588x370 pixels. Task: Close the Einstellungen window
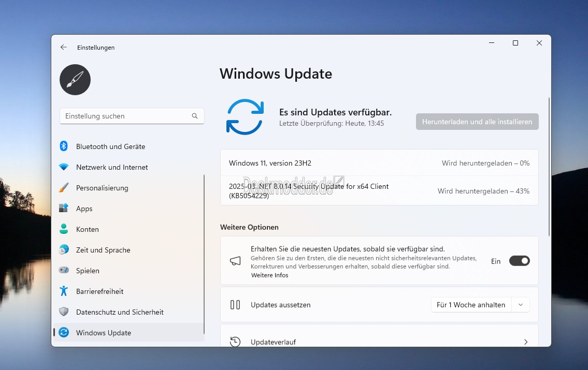pos(539,43)
